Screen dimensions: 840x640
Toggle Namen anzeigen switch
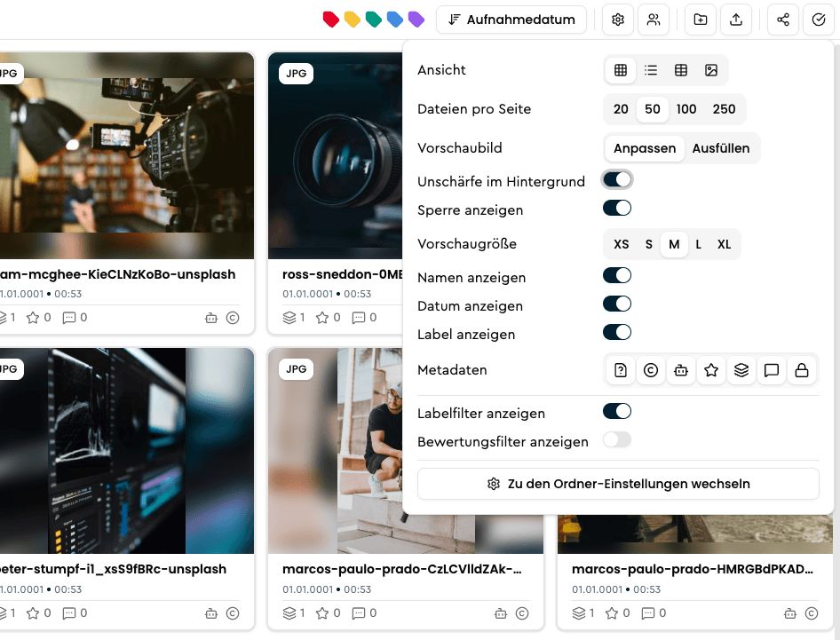coord(617,275)
